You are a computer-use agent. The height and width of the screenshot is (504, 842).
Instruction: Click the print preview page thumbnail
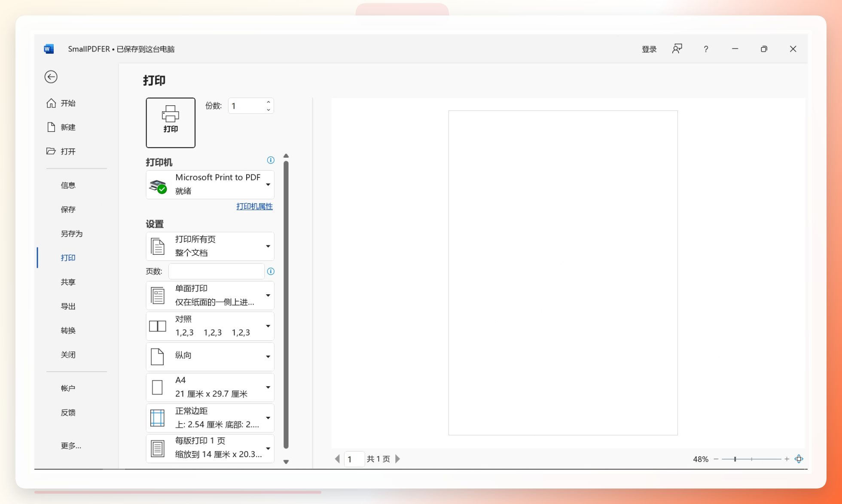click(563, 273)
